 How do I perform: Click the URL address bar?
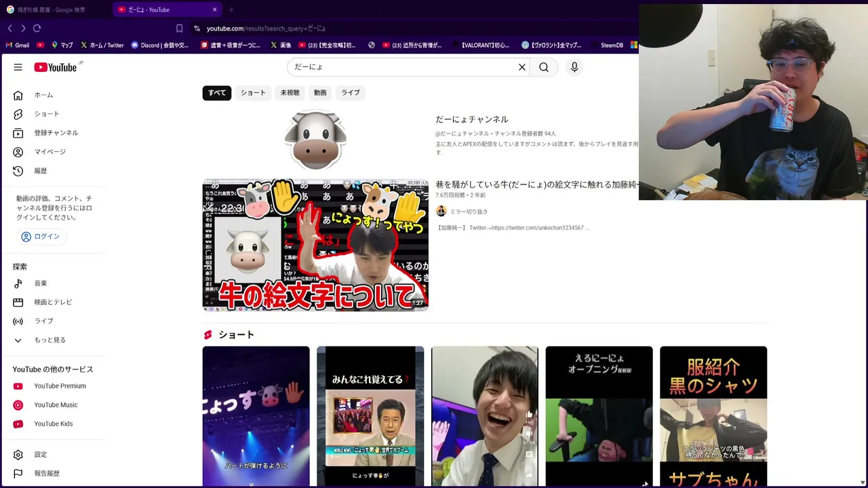coord(414,28)
